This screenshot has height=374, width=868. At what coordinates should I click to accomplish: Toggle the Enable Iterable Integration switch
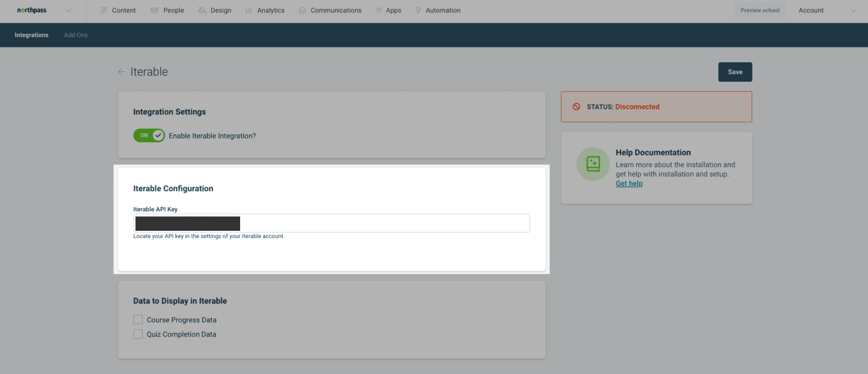pyautogui.click(x=149, y=135)
